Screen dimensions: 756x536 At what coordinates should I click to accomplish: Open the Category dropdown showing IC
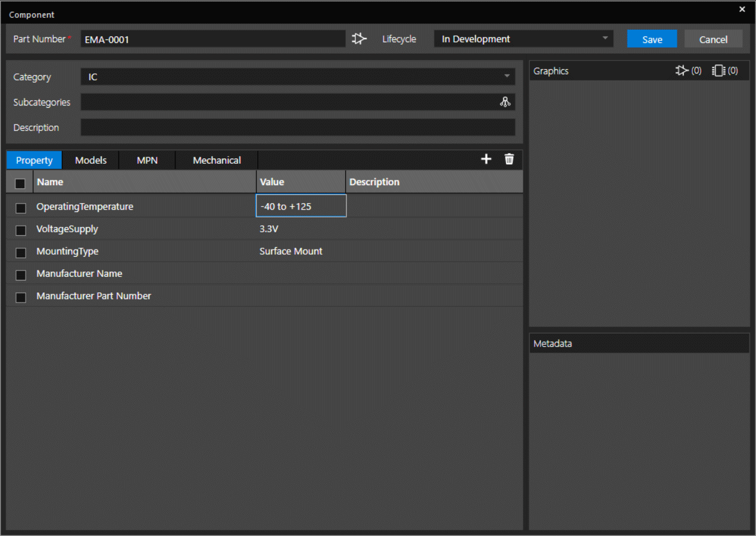[297, 77]
